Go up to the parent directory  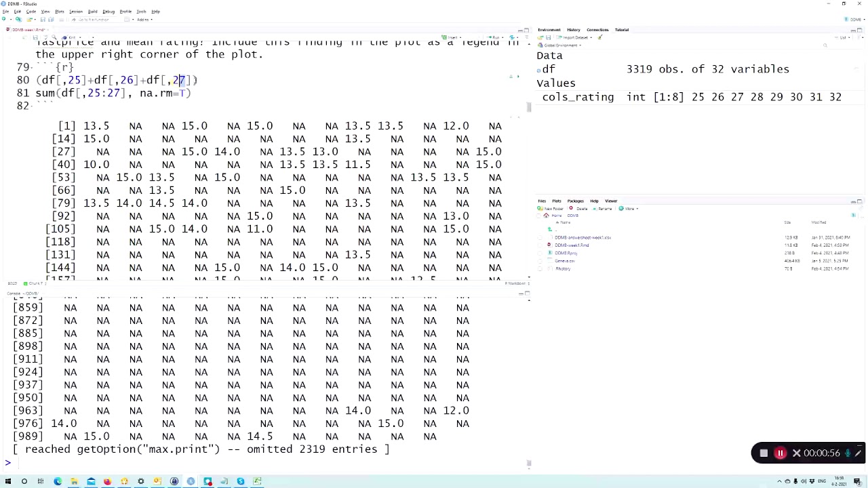tap(550, 230)
